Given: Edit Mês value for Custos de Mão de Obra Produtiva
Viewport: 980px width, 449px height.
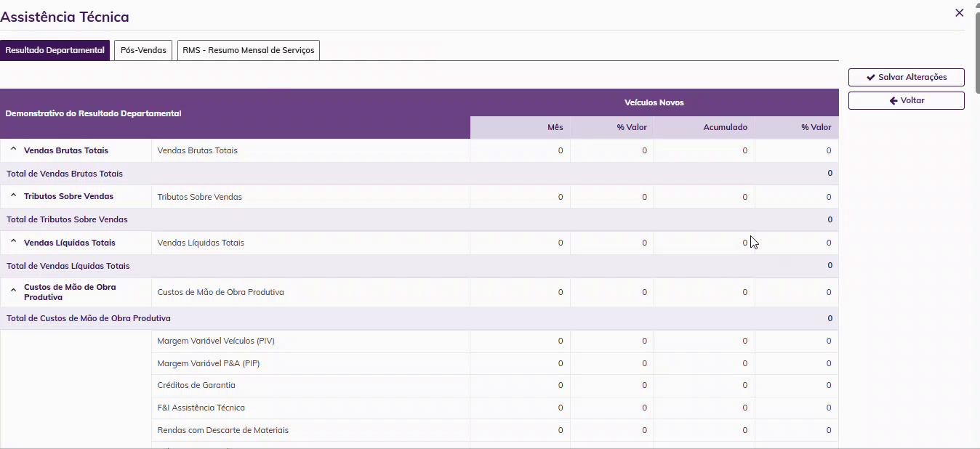Looking at the screenshot, I should click(x=520, y=292).
